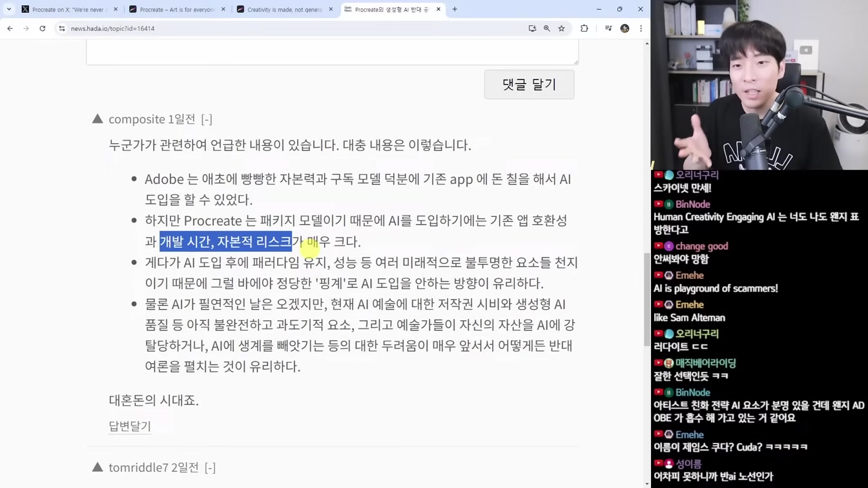Viewport: 868px width, 488px height.
Task: Close the 'Creativity is made' tab
Action: point(331,10)
